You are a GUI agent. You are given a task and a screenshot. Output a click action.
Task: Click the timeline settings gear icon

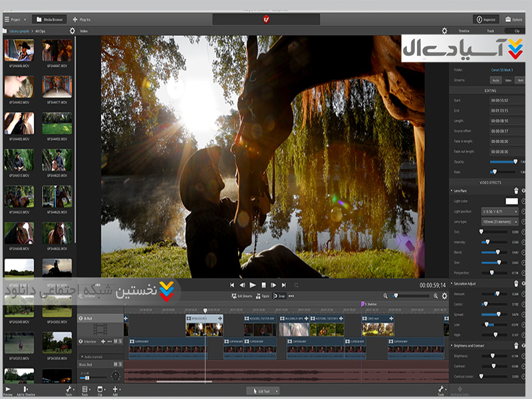pos(445,296)
